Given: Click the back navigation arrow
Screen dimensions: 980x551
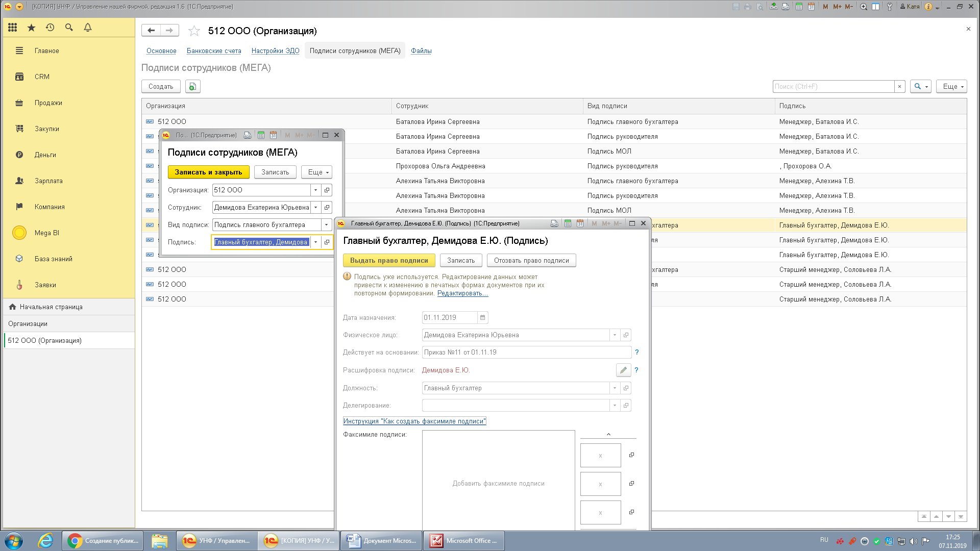Looking at the screenshot, I should (151, 31).
